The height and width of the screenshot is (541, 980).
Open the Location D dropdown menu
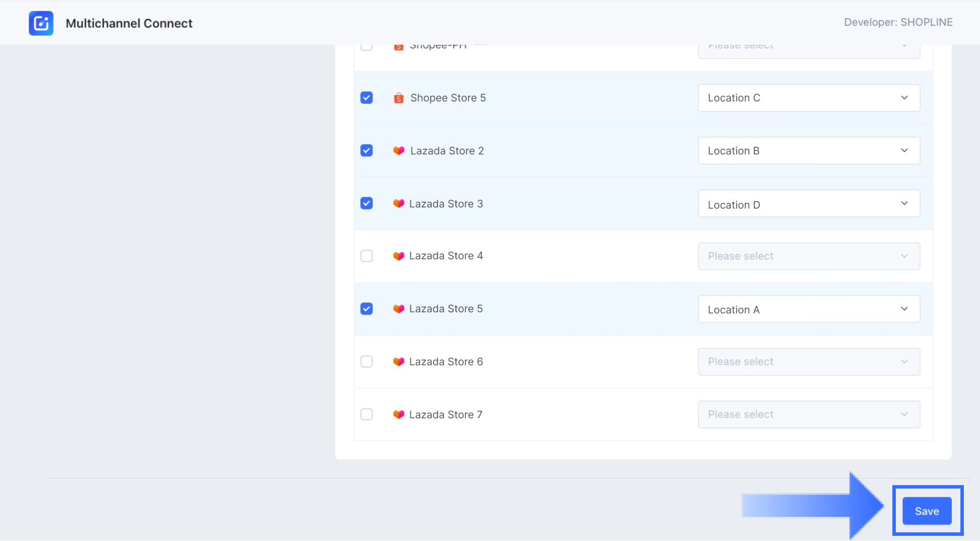click(x=808, y=204)
